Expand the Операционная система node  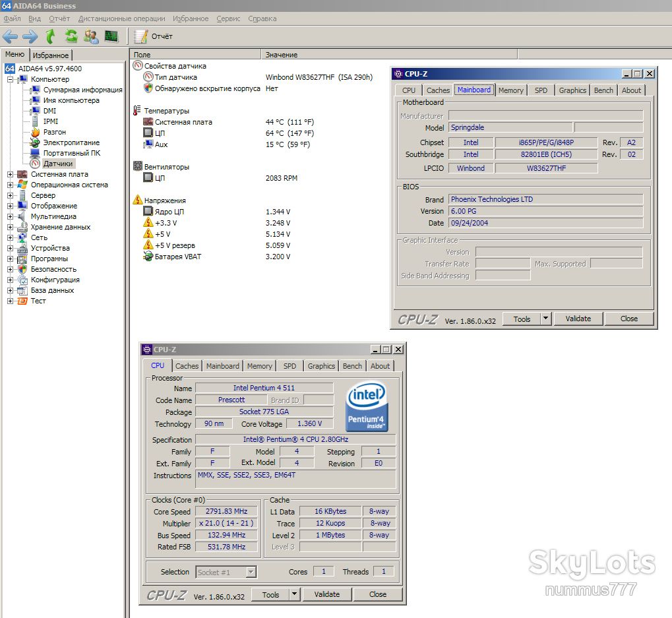click(11, 185)
